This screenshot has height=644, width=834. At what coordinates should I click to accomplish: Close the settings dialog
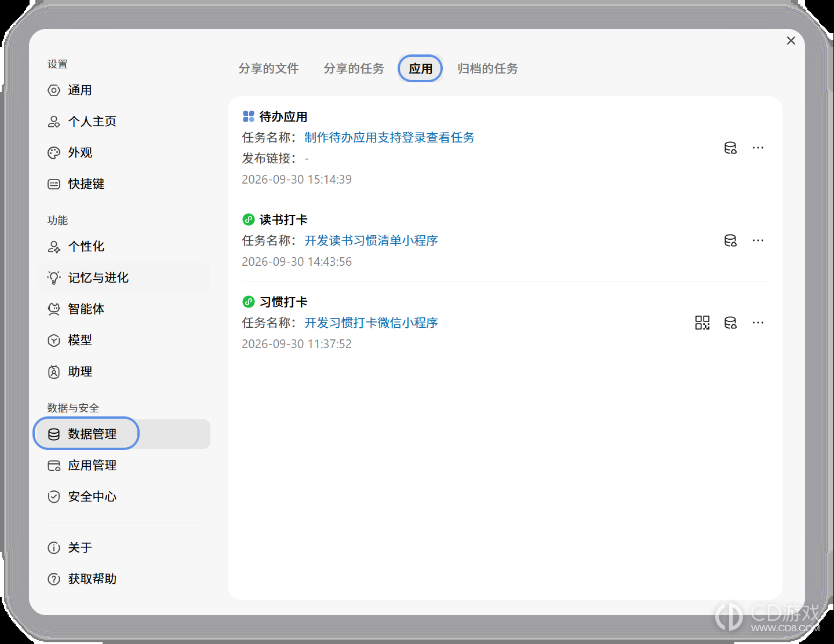[791, 41]
